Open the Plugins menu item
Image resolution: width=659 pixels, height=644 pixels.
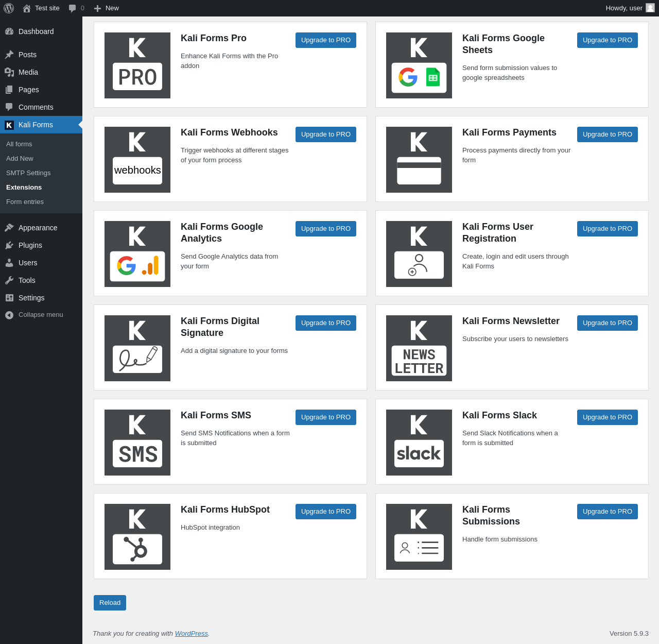(x=41, y=245)
